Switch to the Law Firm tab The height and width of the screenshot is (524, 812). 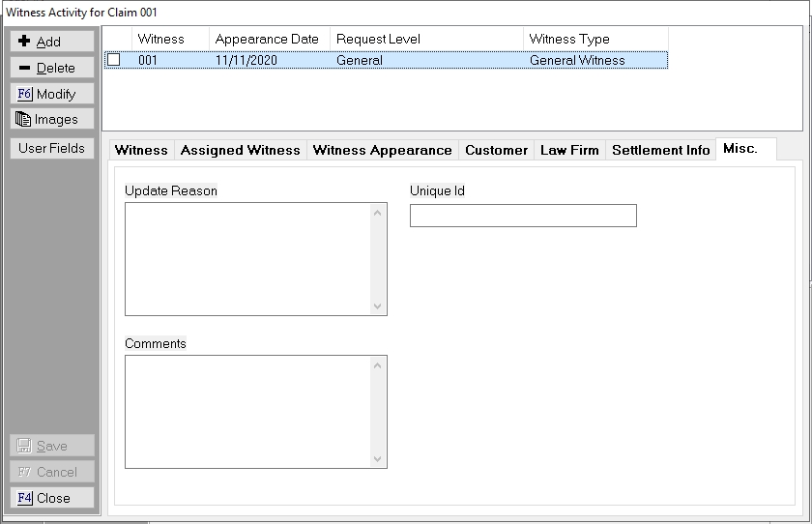(x=569, y=150)
